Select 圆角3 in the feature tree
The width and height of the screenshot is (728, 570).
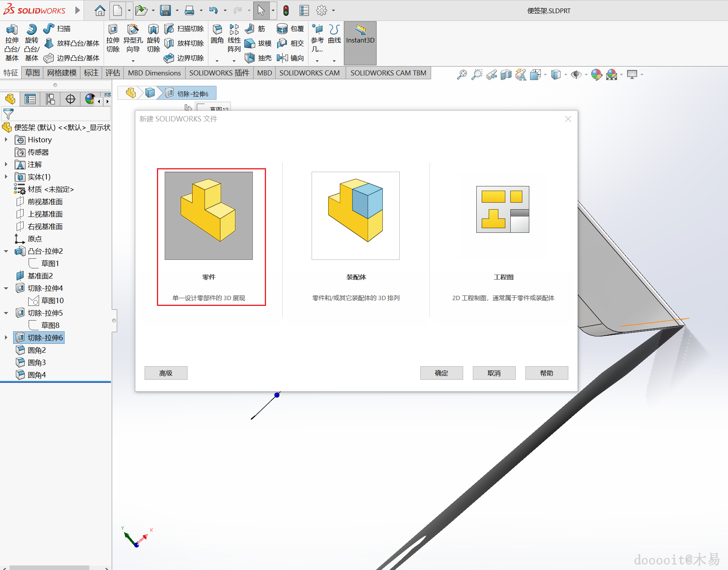[x=37, y=362]
